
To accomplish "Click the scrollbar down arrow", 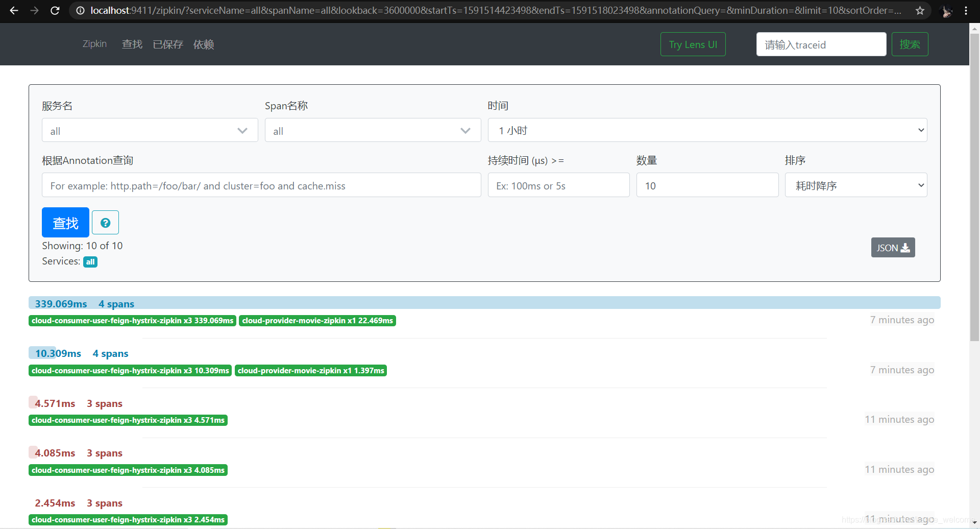I will (974, 523).
